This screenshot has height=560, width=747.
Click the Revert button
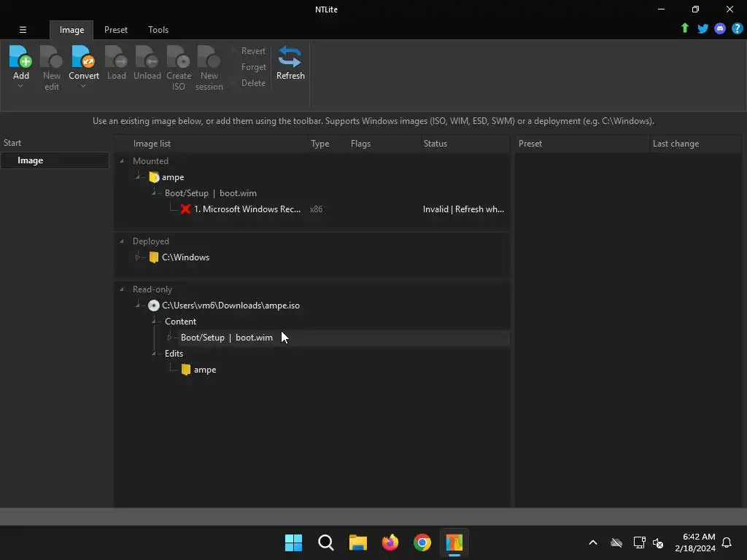click(x=252, y=51)
